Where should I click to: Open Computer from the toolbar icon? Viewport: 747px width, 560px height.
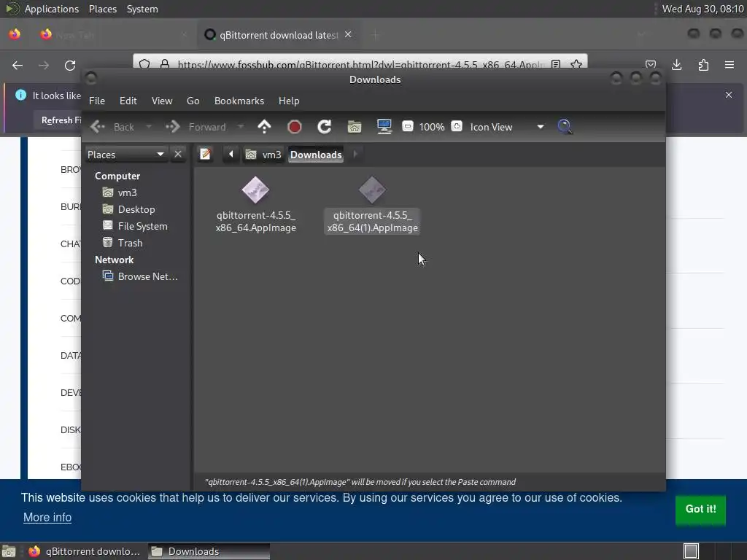pos(384,127)
